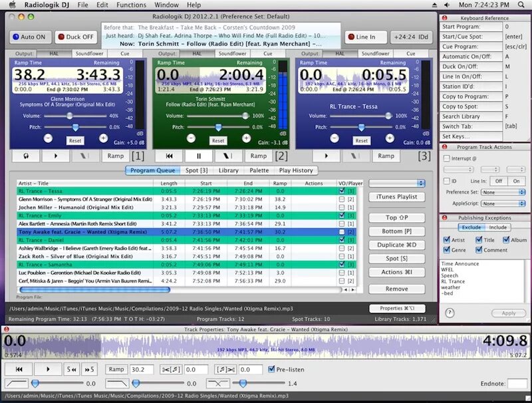Click the crossfade curve icon
532x403 pixels.
(218, 384)
